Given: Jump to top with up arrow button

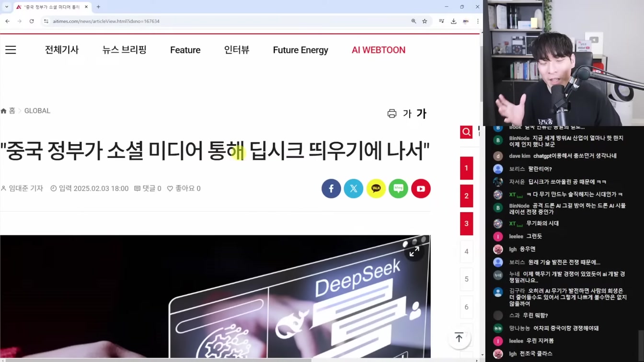Looking at the screenshot, I should coord(459,338).
